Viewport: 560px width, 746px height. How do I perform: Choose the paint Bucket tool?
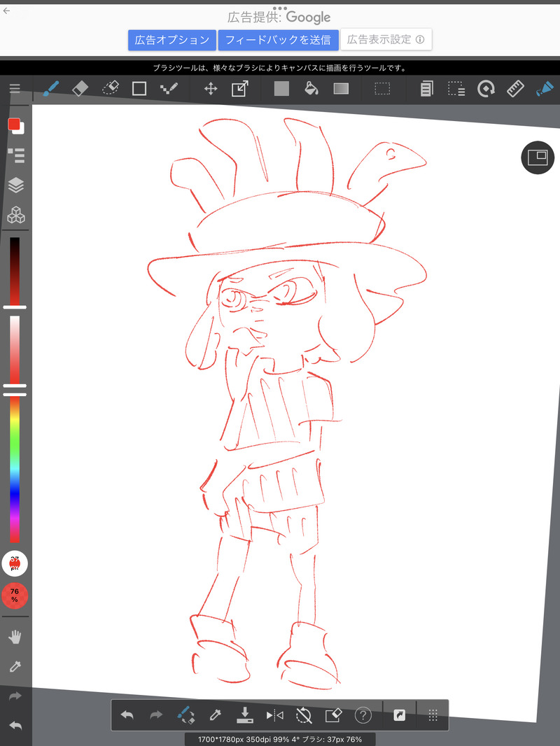pyautogui.click(x=311, y=88)
